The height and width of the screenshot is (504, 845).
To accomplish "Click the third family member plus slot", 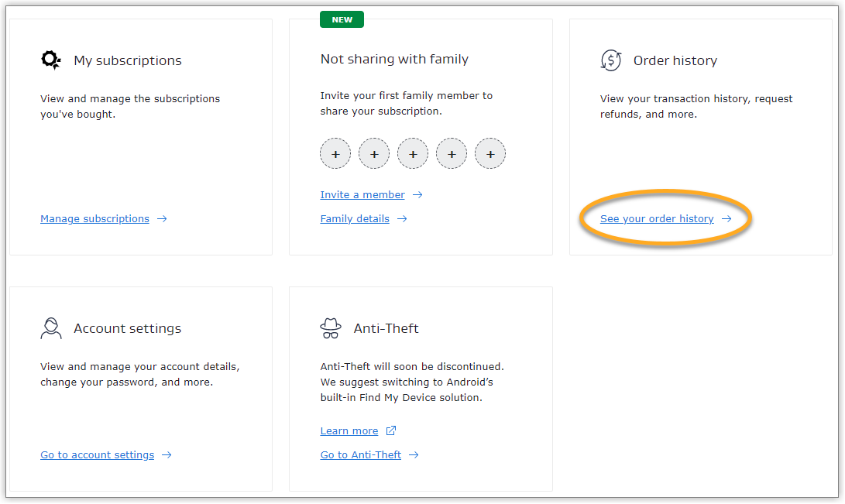I will (x=413, y=154).
